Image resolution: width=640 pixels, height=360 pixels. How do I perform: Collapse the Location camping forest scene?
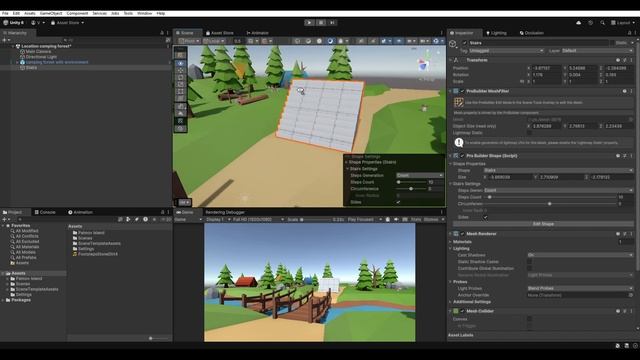pyautogui.click(x=13, y=46)
